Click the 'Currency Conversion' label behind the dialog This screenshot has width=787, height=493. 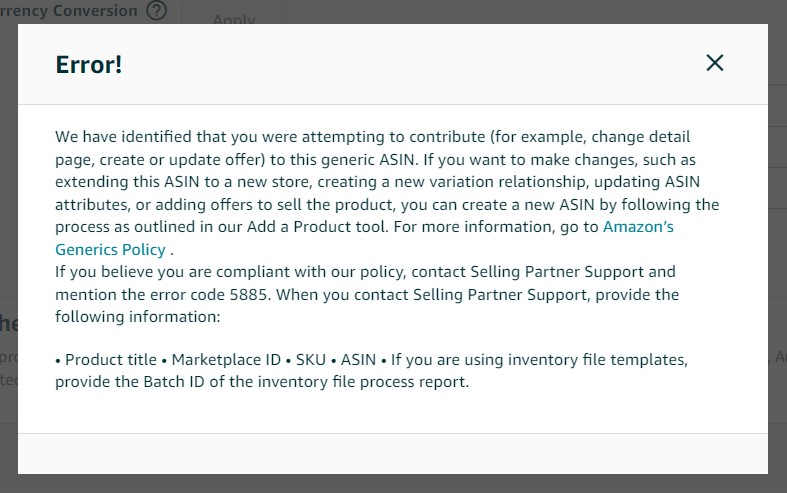tap(69, 10)
